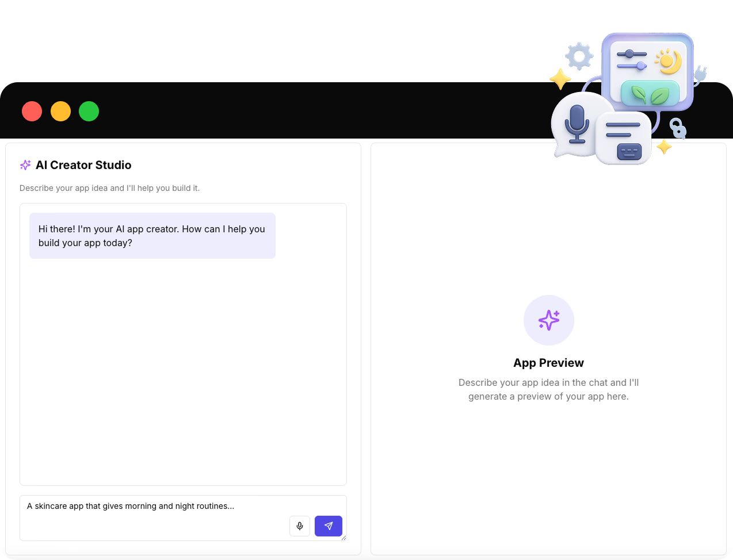
Task: Click the sliders graphic in the settings card
Action: (631, 60)
